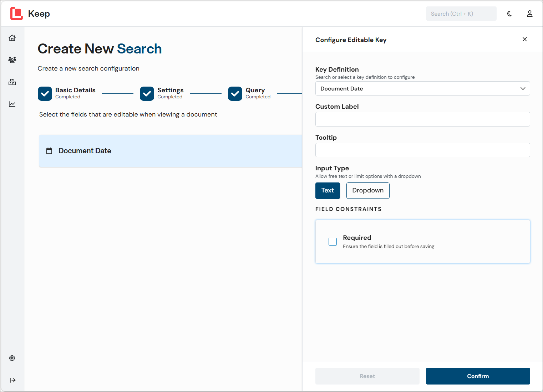Open settings gear in sidebar
Image resolution: width=543 pixels, height=392 pixels.
click(x=12, y=358)
